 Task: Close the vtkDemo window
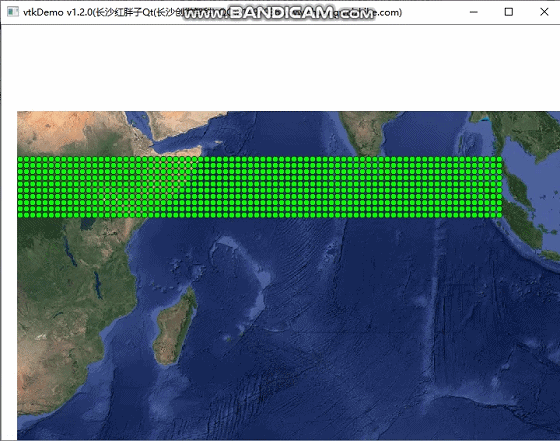click(x=544, y=12)
